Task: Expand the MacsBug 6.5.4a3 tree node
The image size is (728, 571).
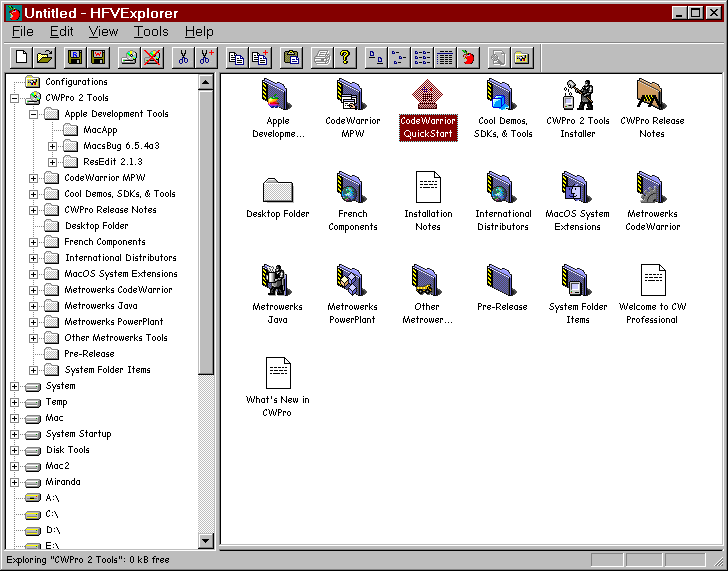Action: [x=52, y=146]
